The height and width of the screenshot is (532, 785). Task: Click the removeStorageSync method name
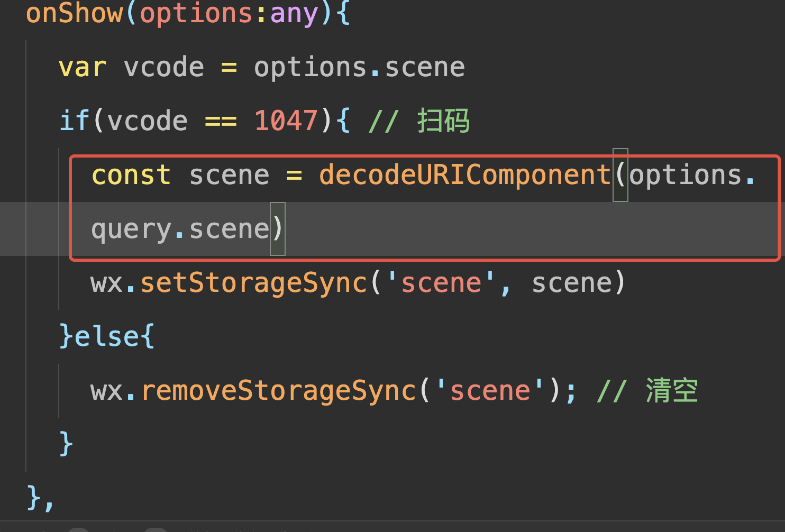pos(278,391)
